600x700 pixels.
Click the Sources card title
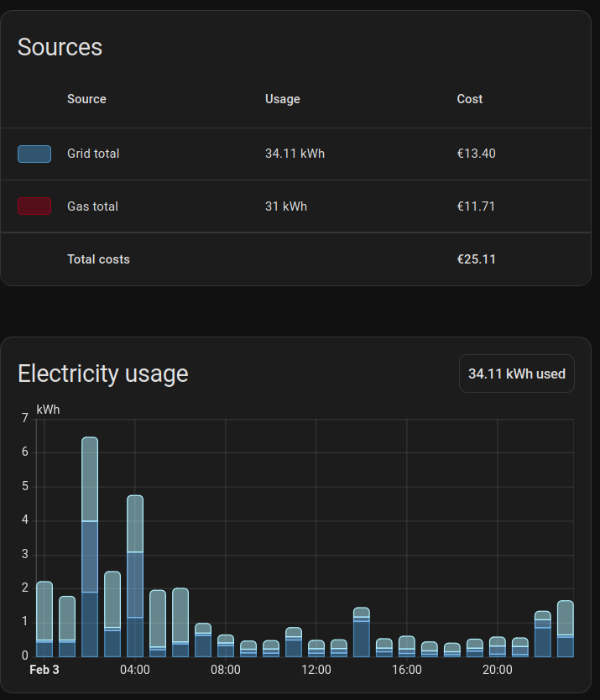[60, 47]
